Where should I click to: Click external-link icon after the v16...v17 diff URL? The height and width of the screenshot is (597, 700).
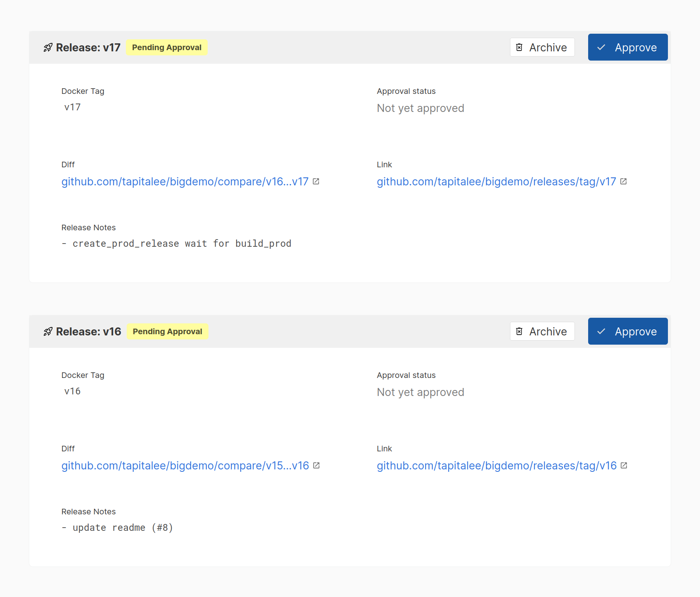pyautogui.click(x=316, y=182)
